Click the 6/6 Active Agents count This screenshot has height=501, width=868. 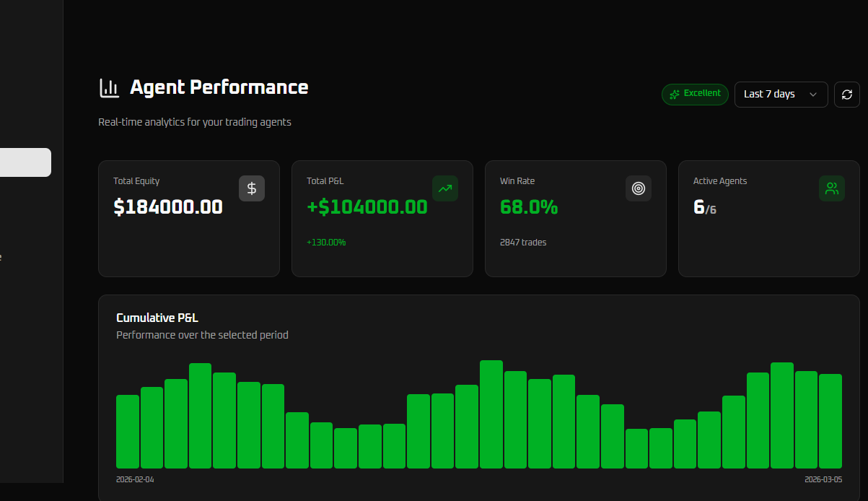click(704, 208)
